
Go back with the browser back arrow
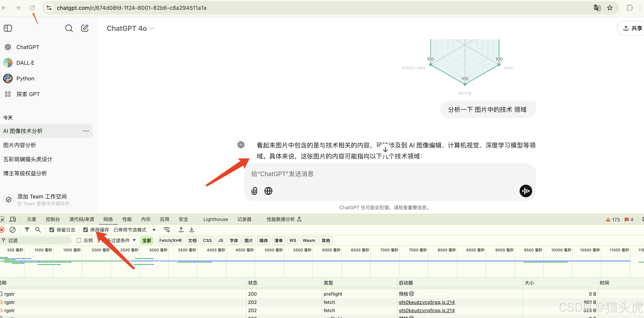tap(4, 8)
